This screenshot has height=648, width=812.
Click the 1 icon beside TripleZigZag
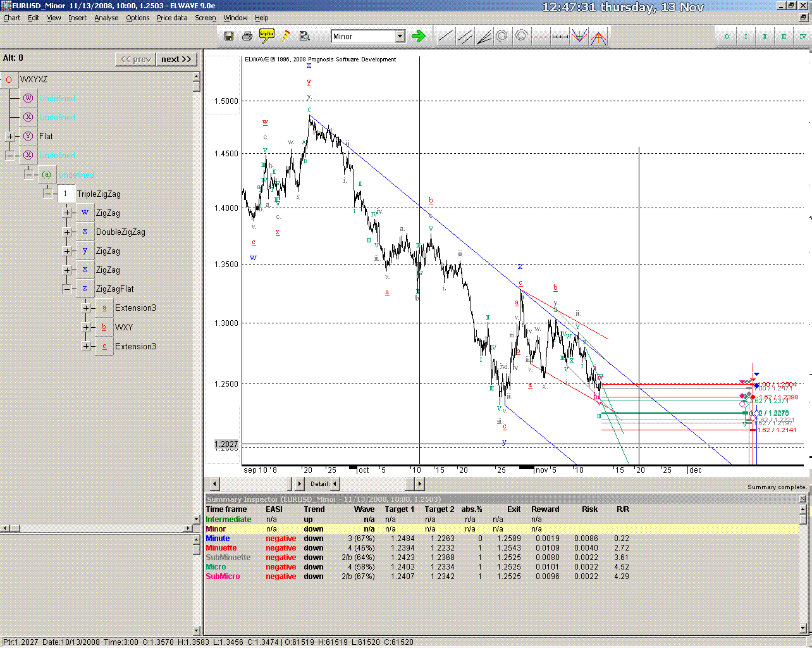point(66,194)
